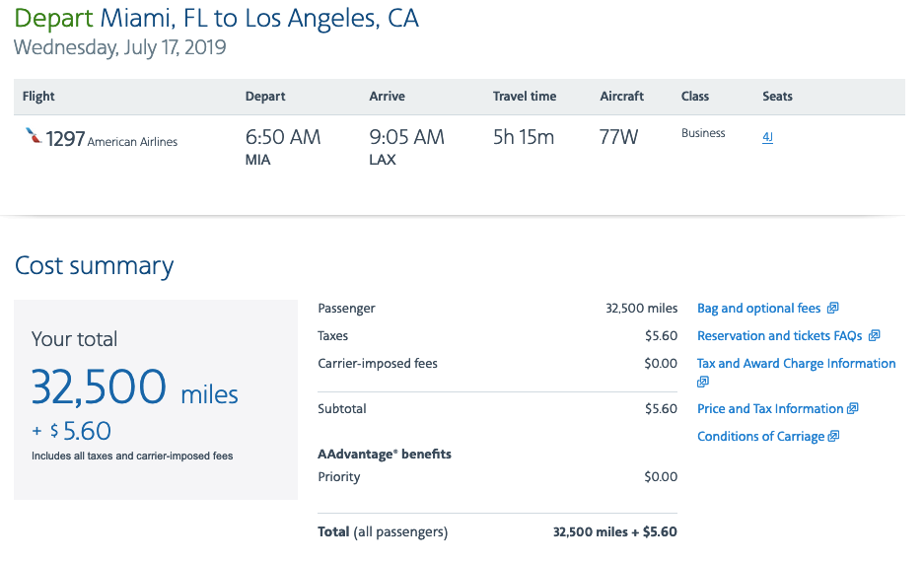This screenshot has width=924, height=562.
Task: Click the Cost summary heading
Action: [94, 266]
